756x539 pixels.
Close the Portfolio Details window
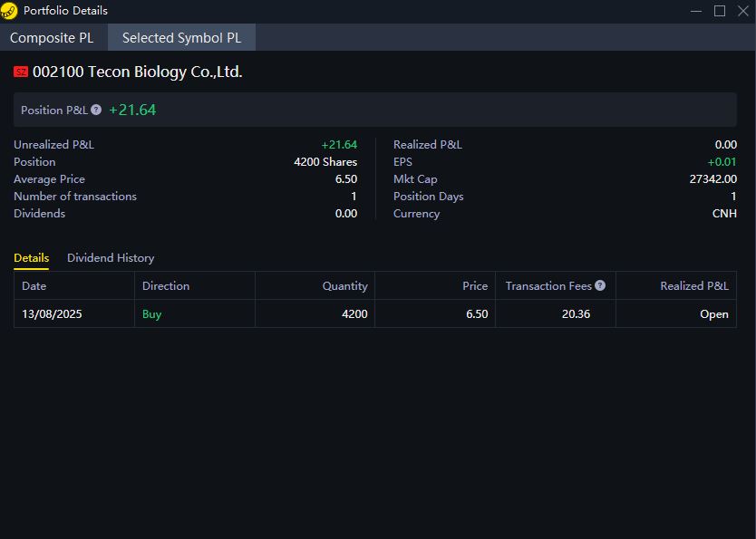point(743,11)
